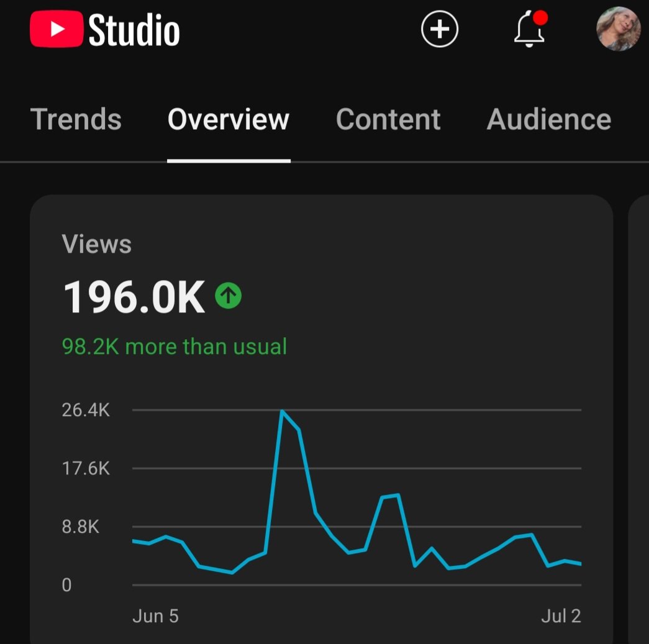Image resolution: width=649 pixels, height=644 pixels.
Task: Open account menu via profile avatar
Action: click(x=619, y=29)
